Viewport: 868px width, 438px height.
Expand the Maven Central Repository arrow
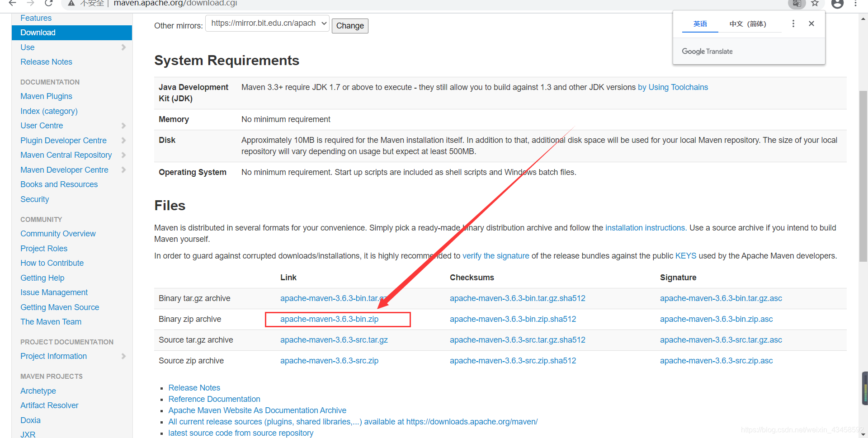pos(123,155)
